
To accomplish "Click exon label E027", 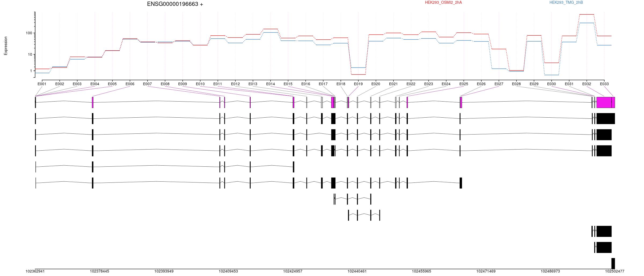I will [x=499, y=84].
